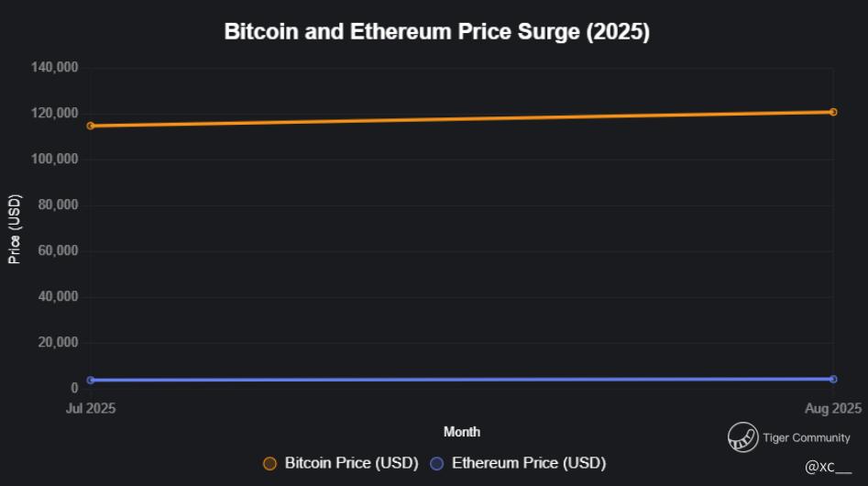Click the @XC__ watermark handle
Viewport: 868px width, 486px height.
(x=828, y=468)
